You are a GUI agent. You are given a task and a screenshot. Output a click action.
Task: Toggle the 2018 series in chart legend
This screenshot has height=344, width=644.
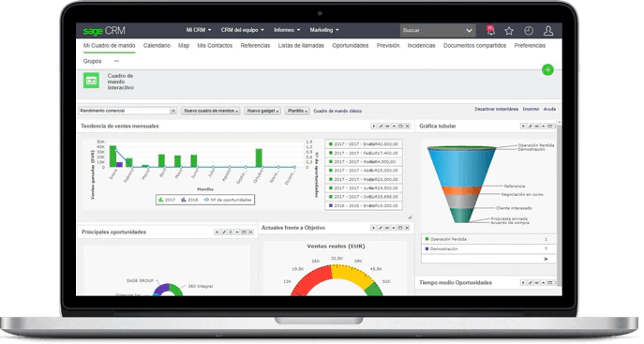coord(189,200)
